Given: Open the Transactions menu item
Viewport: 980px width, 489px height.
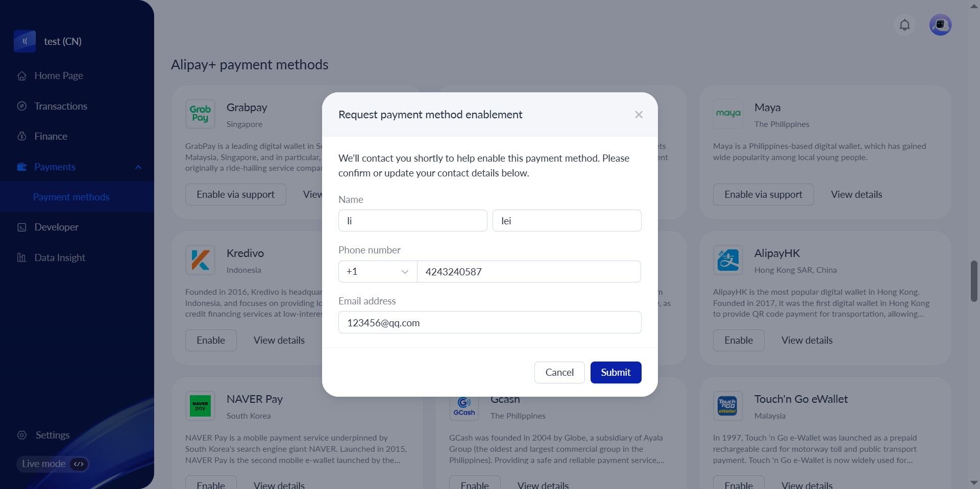Looking at the screenshot, I should [x=61, y=106].
